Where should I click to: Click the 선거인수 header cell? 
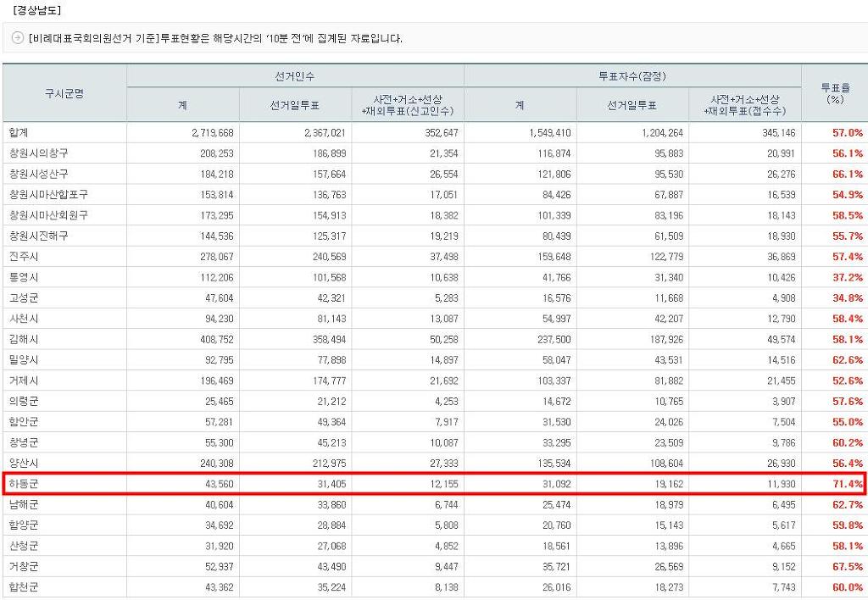point(296,75)
